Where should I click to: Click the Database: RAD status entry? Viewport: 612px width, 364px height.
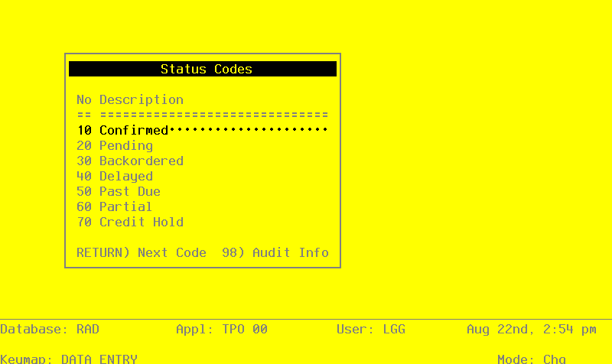point(50,330)
